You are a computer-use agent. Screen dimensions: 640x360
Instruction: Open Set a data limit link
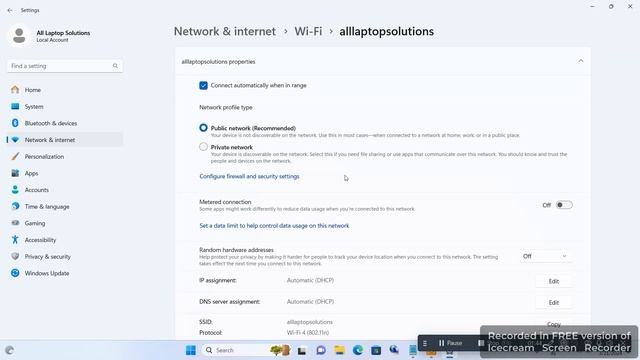(x=274, y=226)
